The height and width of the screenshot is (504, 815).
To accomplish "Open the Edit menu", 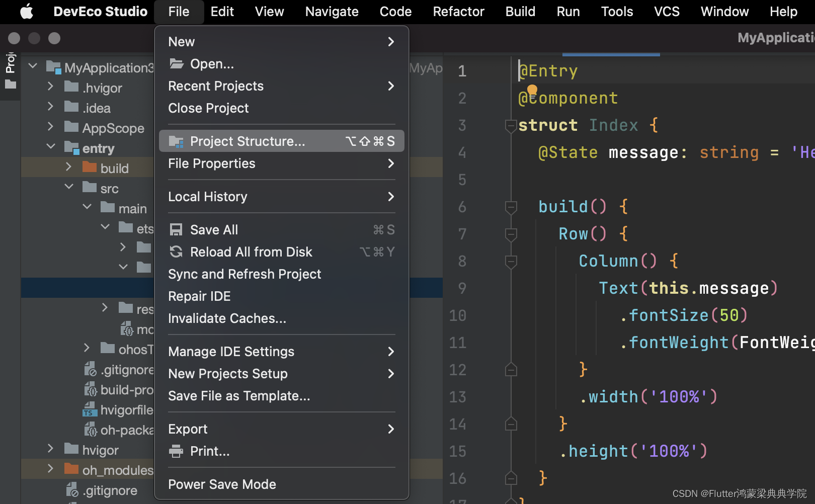I will click(x=222, y=12).
